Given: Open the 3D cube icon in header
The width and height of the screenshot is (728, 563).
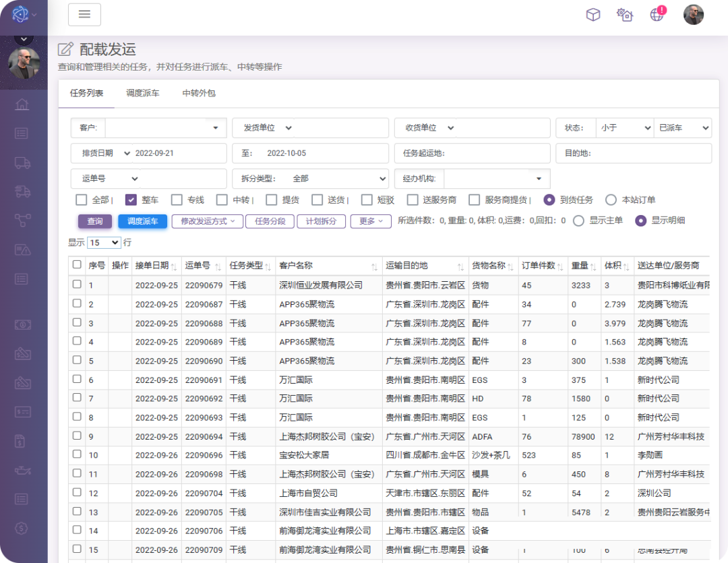Looking at the screenshot, I should coord(593,14).
